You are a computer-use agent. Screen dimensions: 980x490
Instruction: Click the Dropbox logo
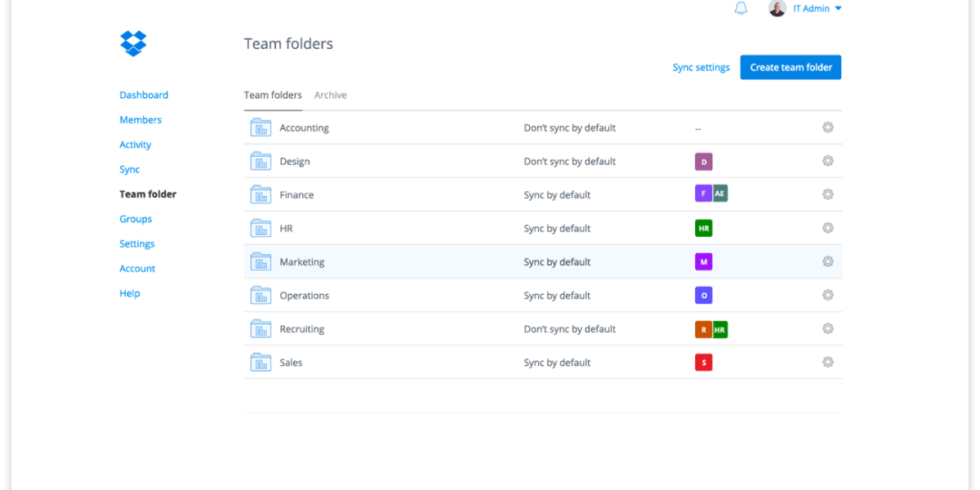132,42
